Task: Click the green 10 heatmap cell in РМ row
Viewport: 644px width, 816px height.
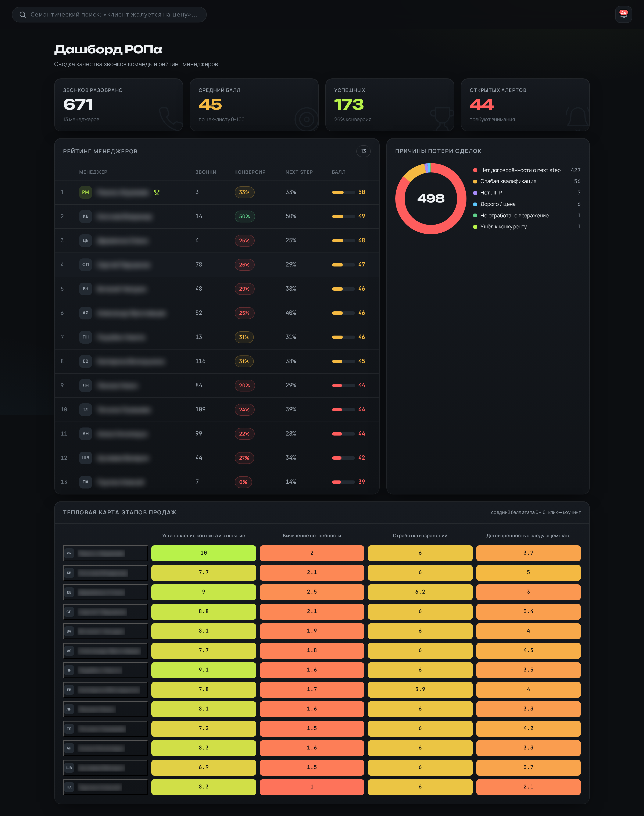Action: [204, 553]
